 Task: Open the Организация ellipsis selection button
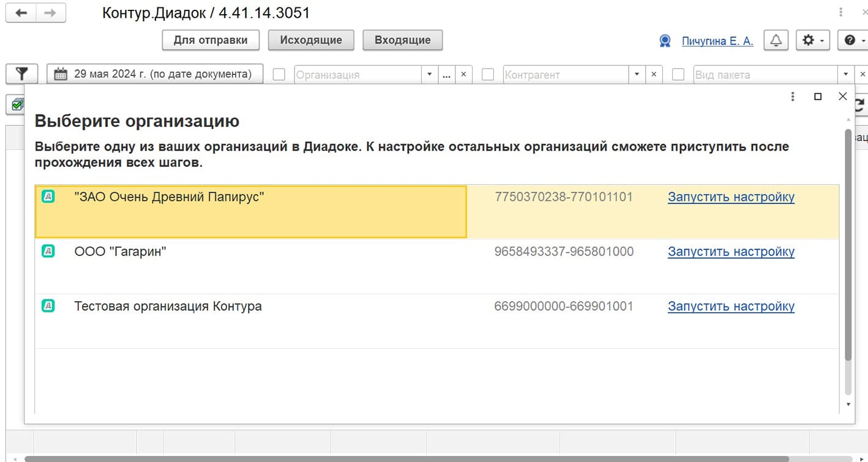(446, 75)
